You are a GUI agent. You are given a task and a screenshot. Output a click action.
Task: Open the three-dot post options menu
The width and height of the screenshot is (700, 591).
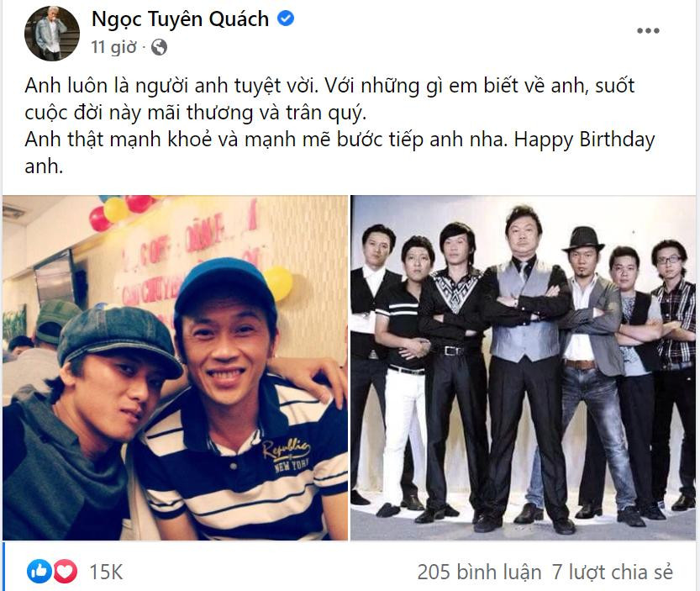point(648,30)
